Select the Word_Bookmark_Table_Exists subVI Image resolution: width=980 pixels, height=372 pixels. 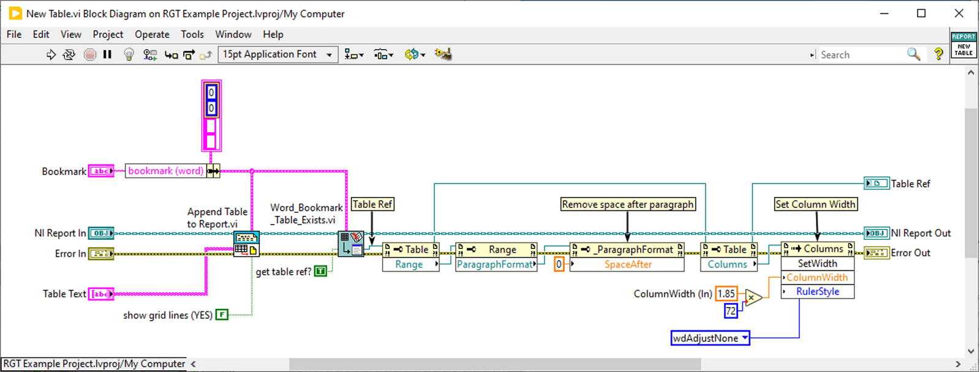coord(351,244)
